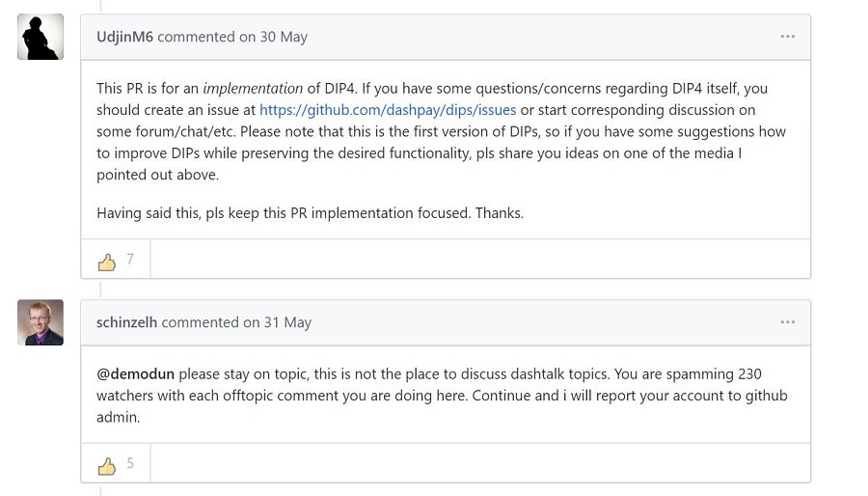Visit UdjinM6 username profile link

coord(124,37)
